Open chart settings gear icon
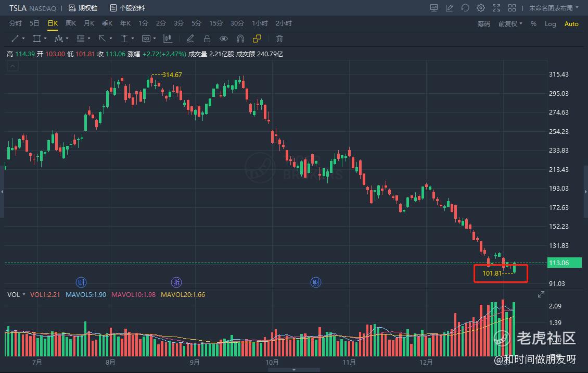This screenshot has height=373, width=588. point(481,8)
